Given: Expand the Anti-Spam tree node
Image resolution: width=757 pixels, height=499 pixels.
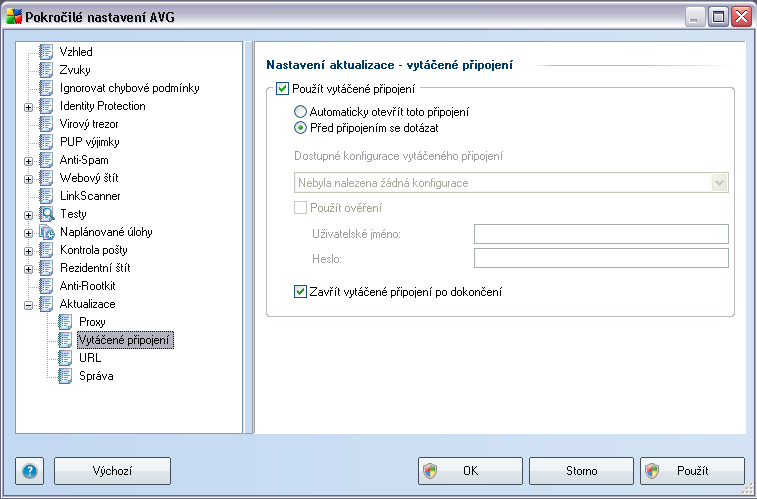Looking at the screenshot, I should (x=28, y=161).
